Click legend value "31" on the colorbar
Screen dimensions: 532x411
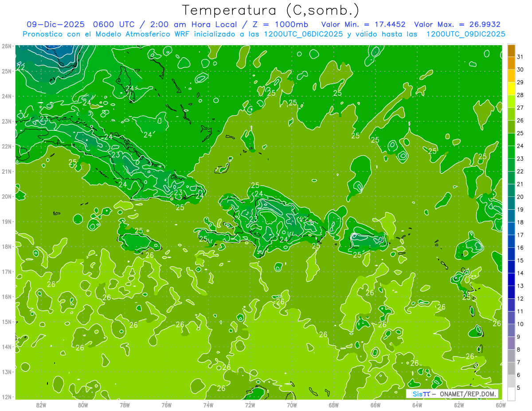click(x=520, y=57)
